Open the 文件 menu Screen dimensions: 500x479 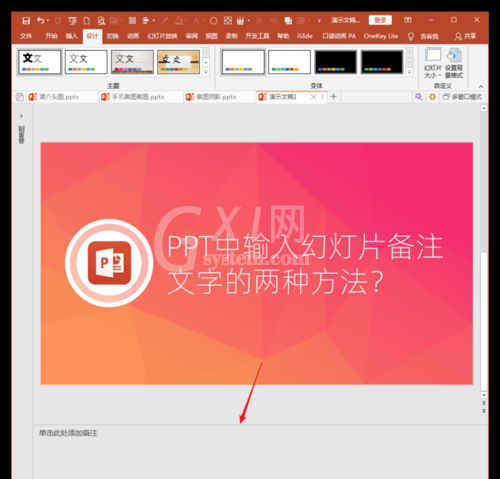coord(26,36)
